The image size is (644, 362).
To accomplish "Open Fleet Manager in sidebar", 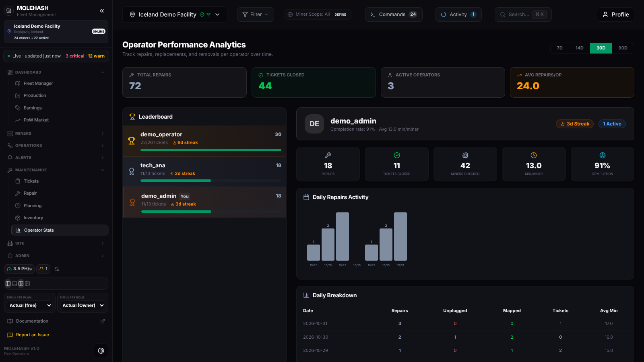I will click(60, 84).
